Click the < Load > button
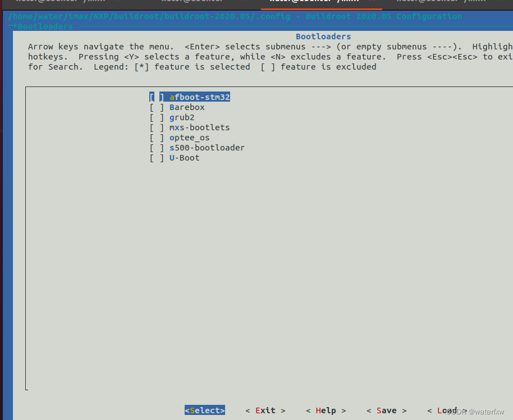 pos(447,410)
